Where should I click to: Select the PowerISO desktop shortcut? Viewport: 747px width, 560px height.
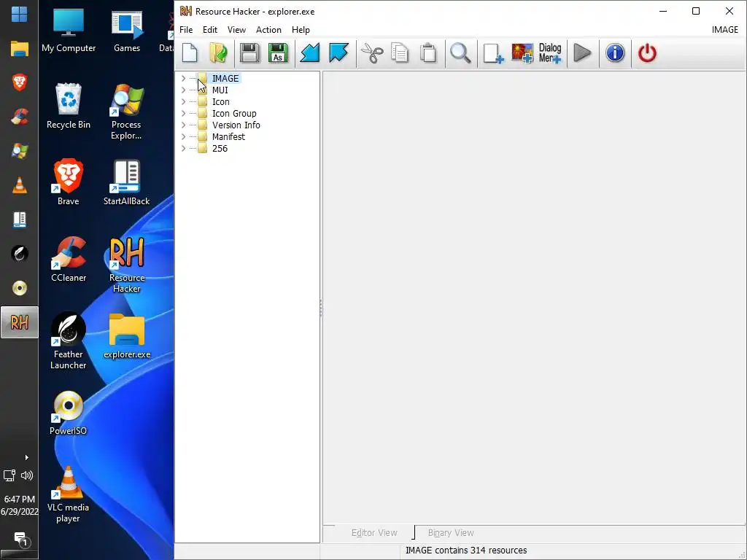[x=68, y=413]
